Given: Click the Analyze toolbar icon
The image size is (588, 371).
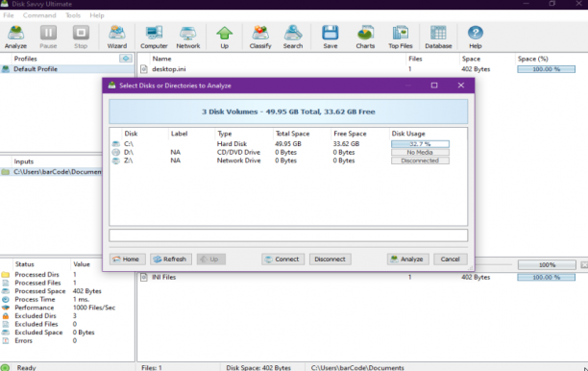Looking at the screenshot, I should coord(15,37).
